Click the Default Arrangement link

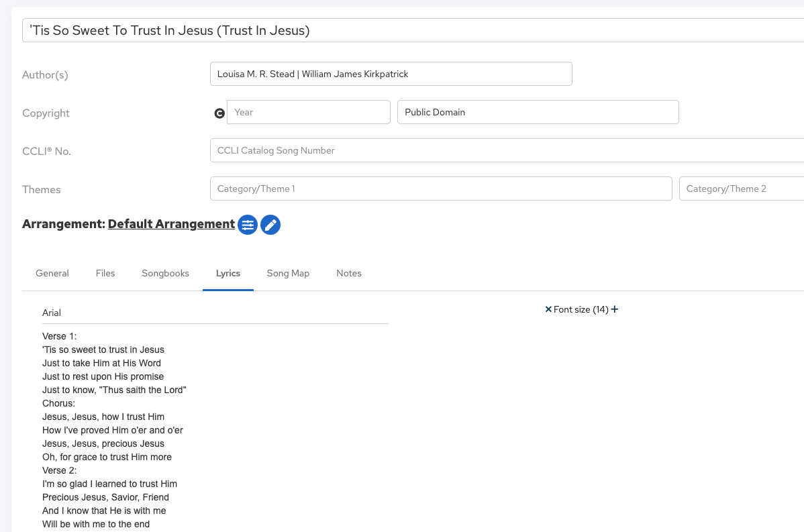171,224
